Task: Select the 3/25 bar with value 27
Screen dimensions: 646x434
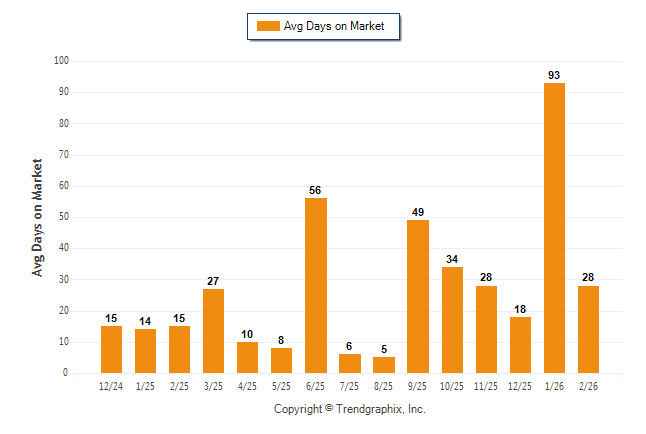Action: click(x=214, y=331)
